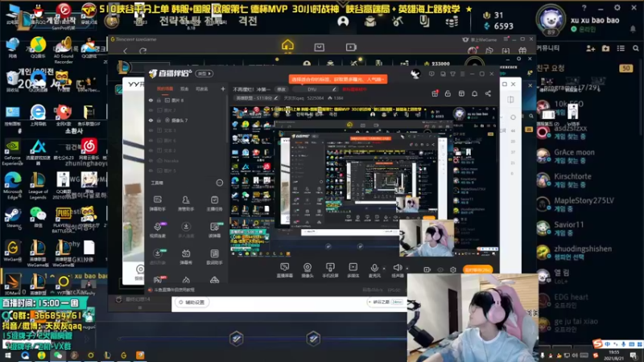
Task: Open the 辅助设置 button
Action: pos(192,302)
